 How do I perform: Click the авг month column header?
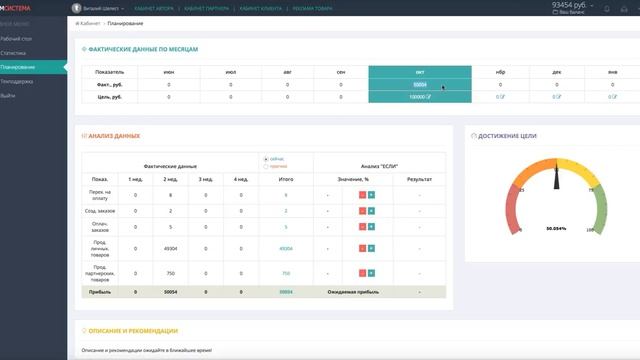tap(287, 72)
